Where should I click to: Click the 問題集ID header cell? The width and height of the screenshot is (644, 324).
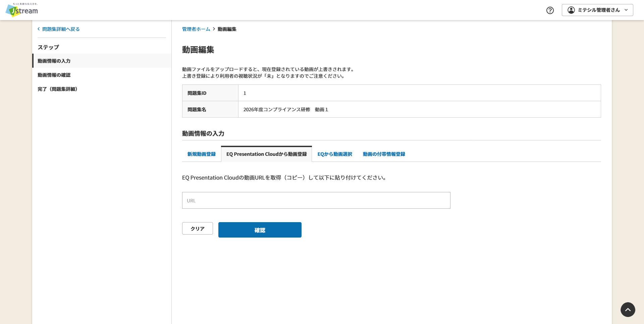[x=210, y=93]
